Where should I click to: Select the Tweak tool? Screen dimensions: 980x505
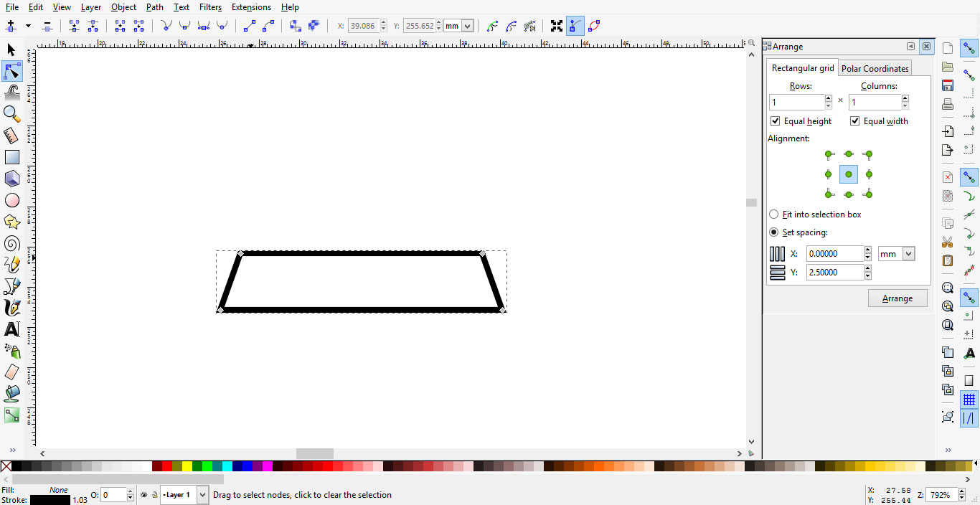point(11,93)
